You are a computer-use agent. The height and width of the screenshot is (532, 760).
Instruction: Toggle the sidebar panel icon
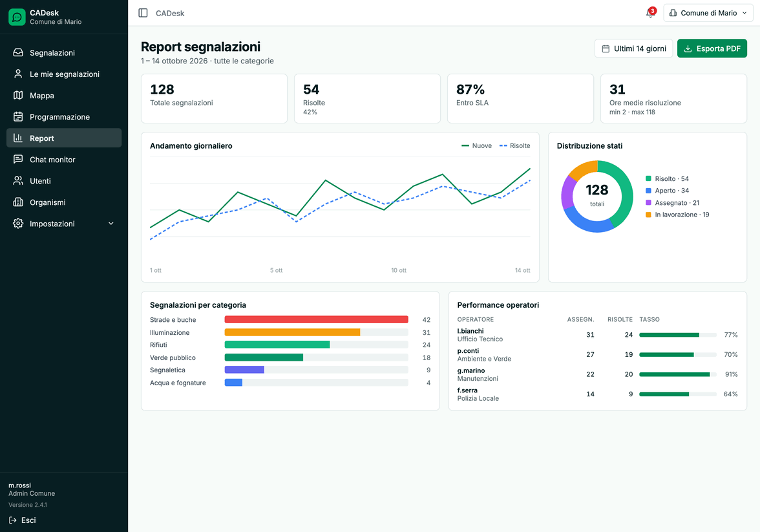[143, 13]
